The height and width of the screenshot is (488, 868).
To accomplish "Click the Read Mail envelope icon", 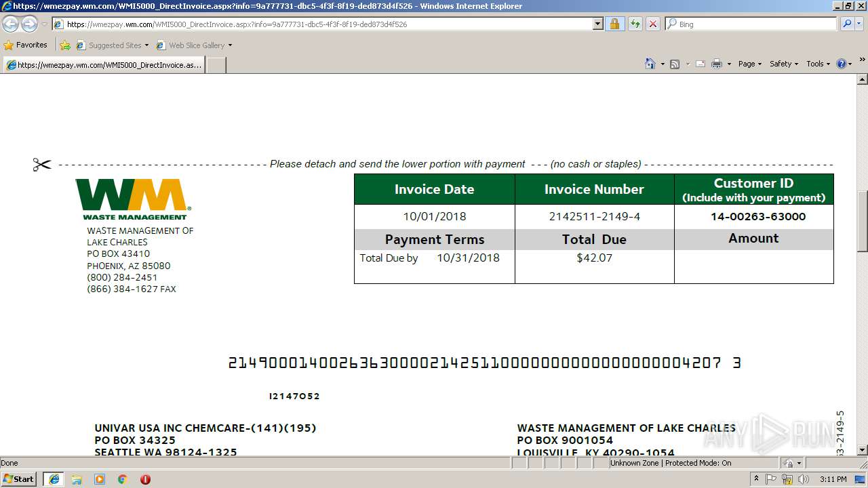I will tap(700, 64).
